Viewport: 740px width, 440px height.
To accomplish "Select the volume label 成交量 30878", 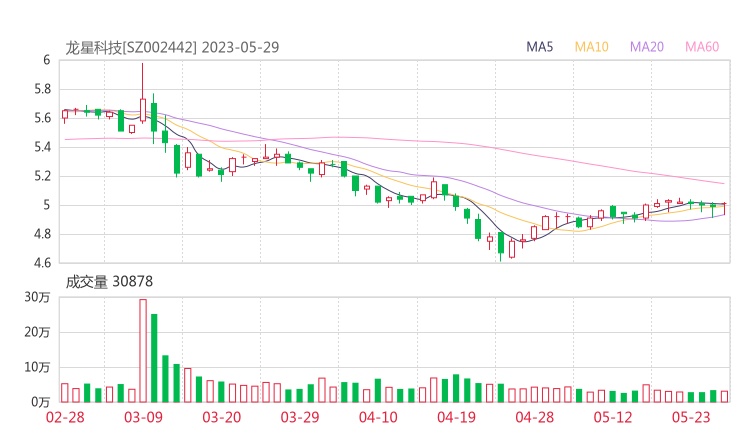I will coord(109,282).
